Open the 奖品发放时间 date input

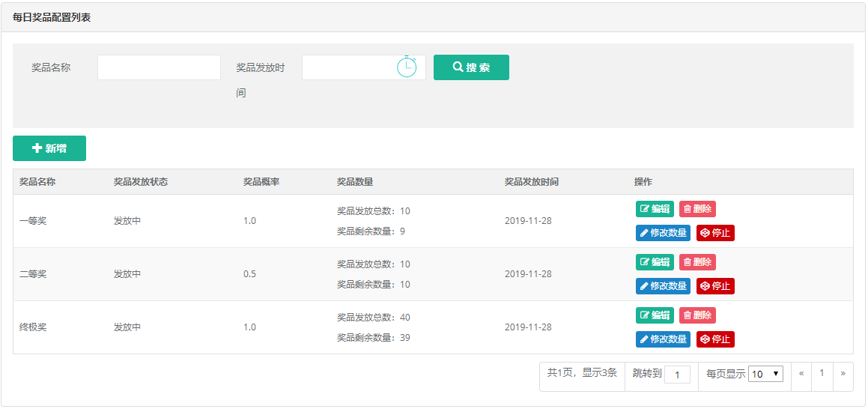tap(364, 67)
